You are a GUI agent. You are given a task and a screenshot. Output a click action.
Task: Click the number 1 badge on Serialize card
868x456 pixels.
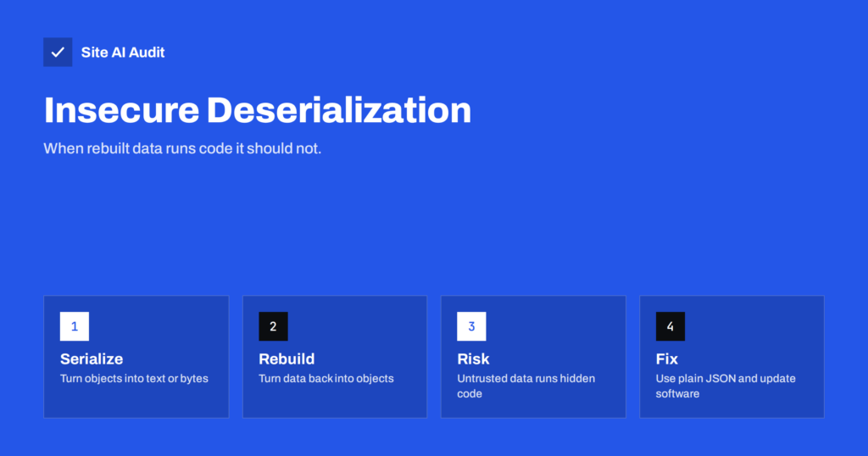(x=75, y=326)
